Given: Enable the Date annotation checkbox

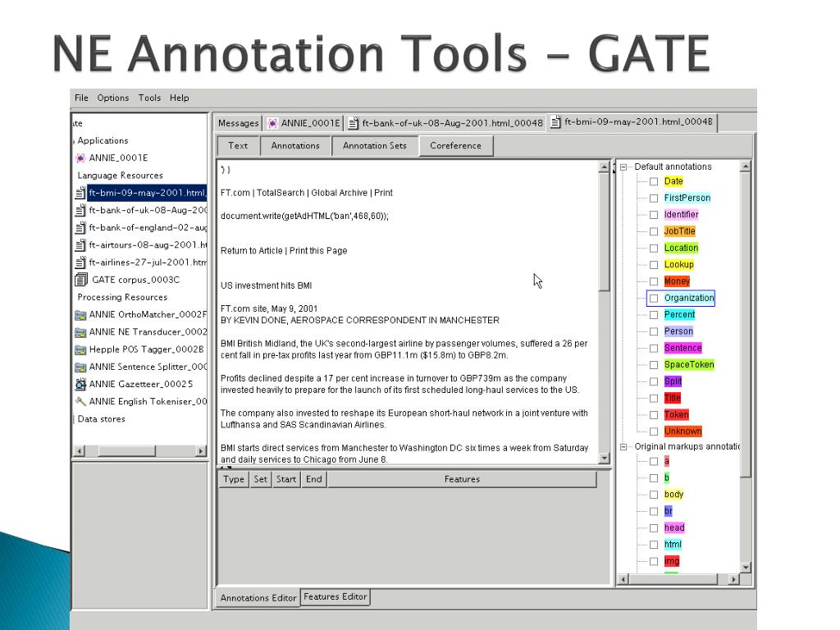Looking at the screenshot, I should (654, 181).
